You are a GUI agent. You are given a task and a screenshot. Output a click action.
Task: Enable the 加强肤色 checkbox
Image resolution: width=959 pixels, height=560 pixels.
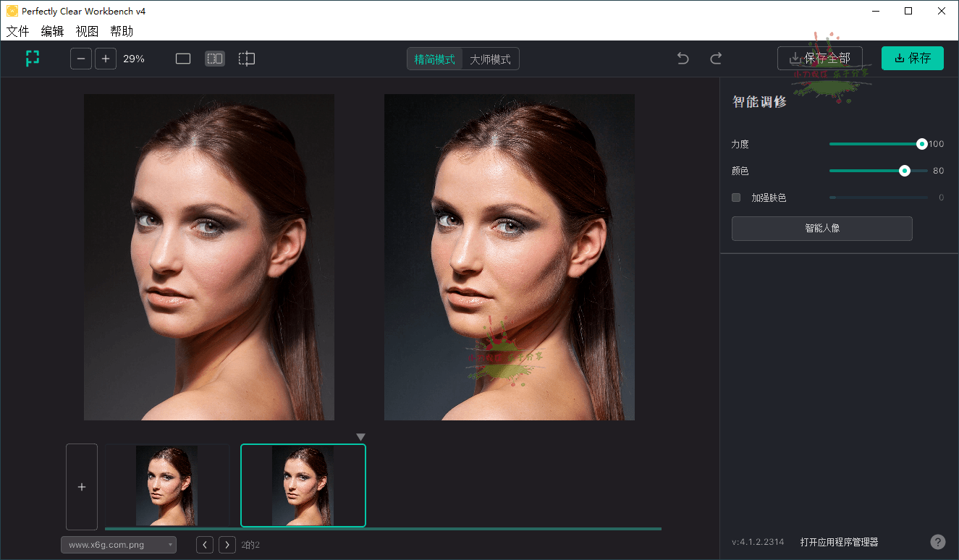(x=736, y=198)
